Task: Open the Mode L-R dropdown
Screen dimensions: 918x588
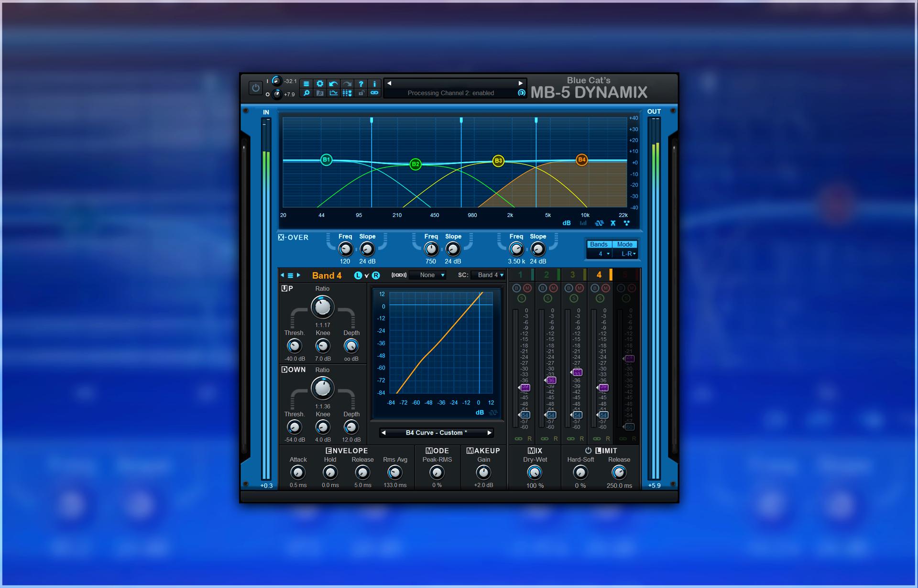Action: coord(625,254)
